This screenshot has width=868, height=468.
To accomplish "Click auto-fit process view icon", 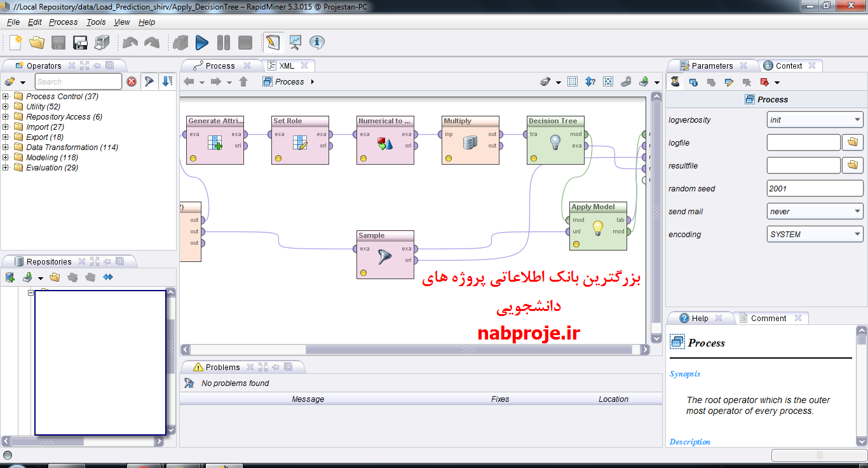I will (x=608, y=81).
